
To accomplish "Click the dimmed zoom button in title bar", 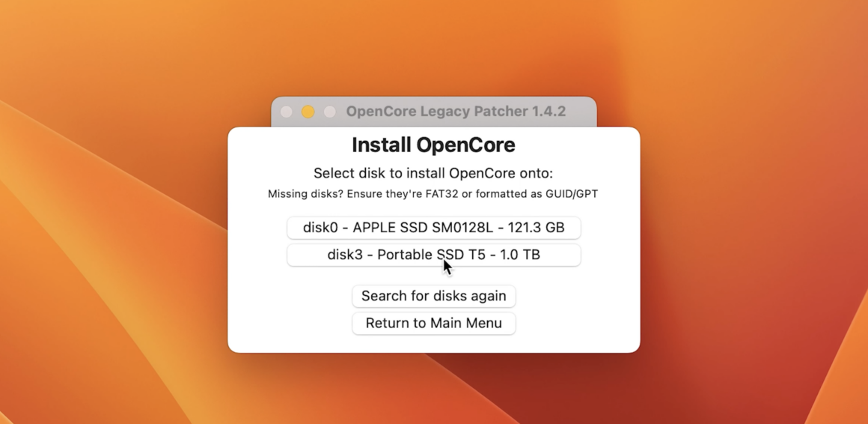I will point(329,112).
